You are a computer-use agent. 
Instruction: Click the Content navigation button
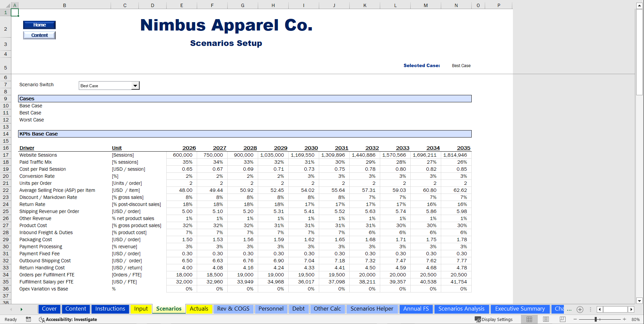point(39,35)
